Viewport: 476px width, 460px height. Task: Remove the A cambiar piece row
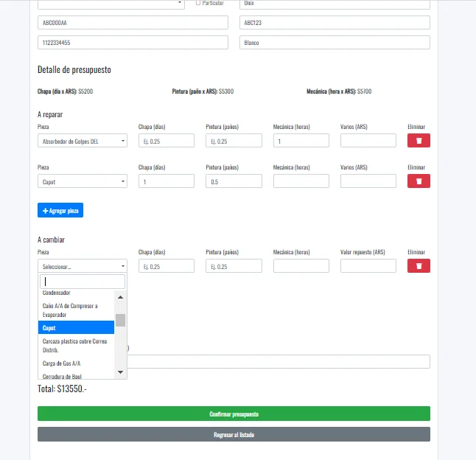419,265
